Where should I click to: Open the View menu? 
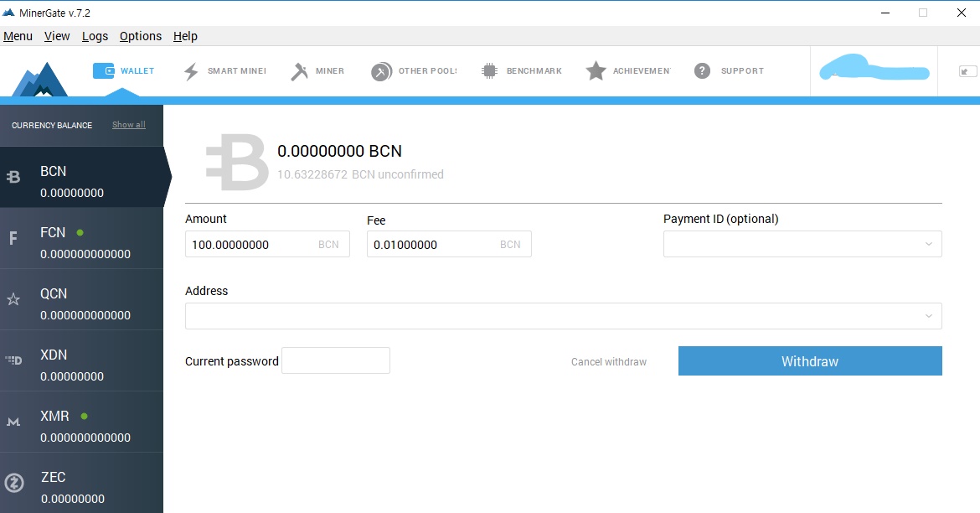click(x=57, y=36)
